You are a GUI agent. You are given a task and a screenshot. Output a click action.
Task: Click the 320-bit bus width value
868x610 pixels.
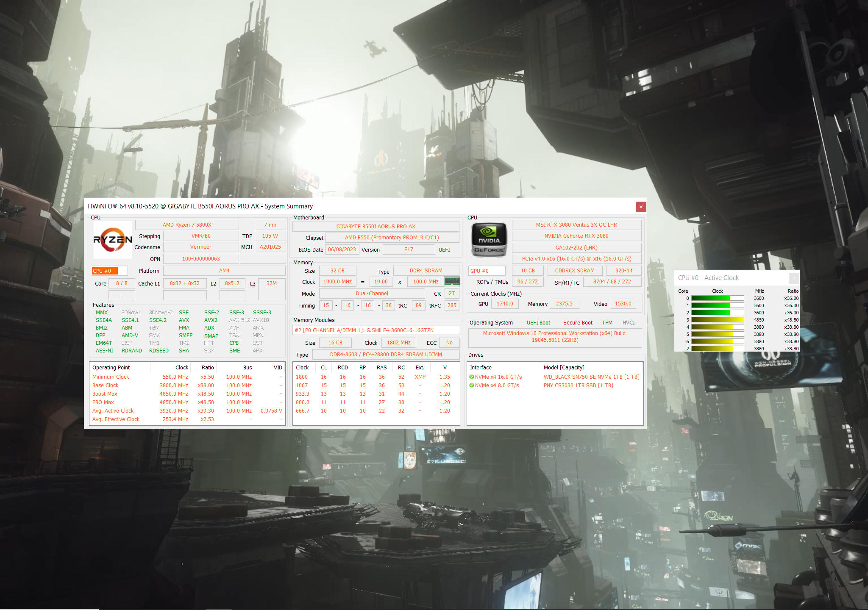(x=623, y=271)
